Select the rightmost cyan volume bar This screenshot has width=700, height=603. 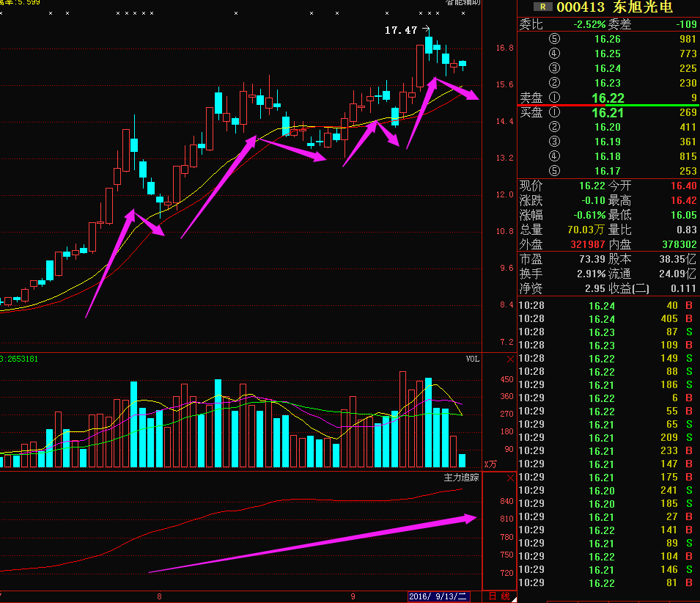[x=462, y=461]
